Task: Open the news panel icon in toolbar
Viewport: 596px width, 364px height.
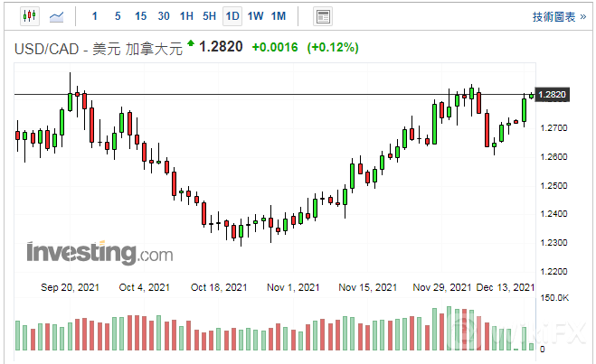Action: tap(322, 16)
